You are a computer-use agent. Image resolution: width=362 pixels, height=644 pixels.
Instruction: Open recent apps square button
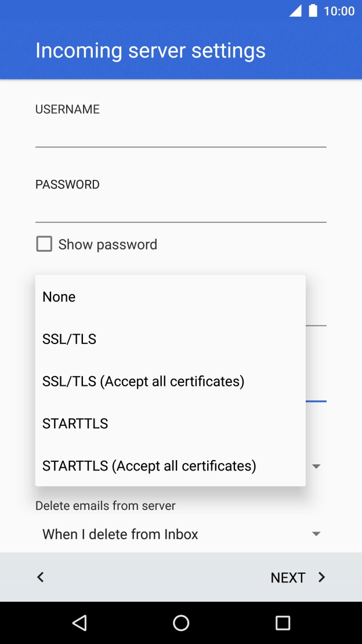283,623
